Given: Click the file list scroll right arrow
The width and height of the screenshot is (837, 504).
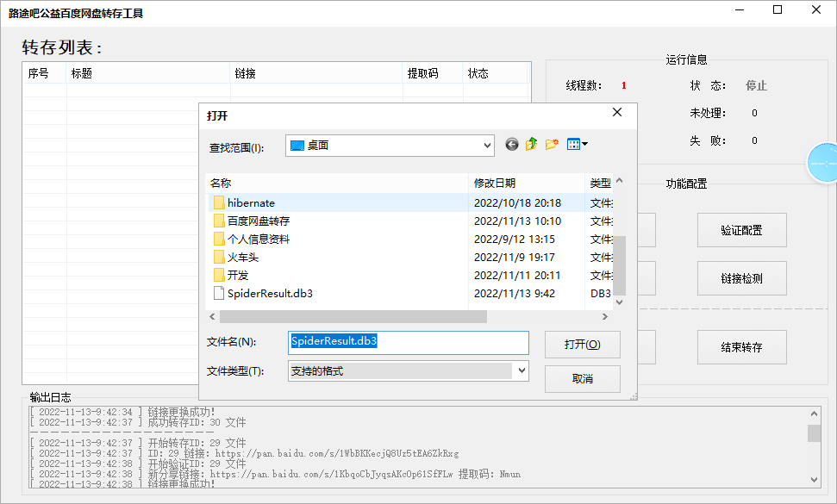Looking at the screenshot, I should click(x=605, y=317).
